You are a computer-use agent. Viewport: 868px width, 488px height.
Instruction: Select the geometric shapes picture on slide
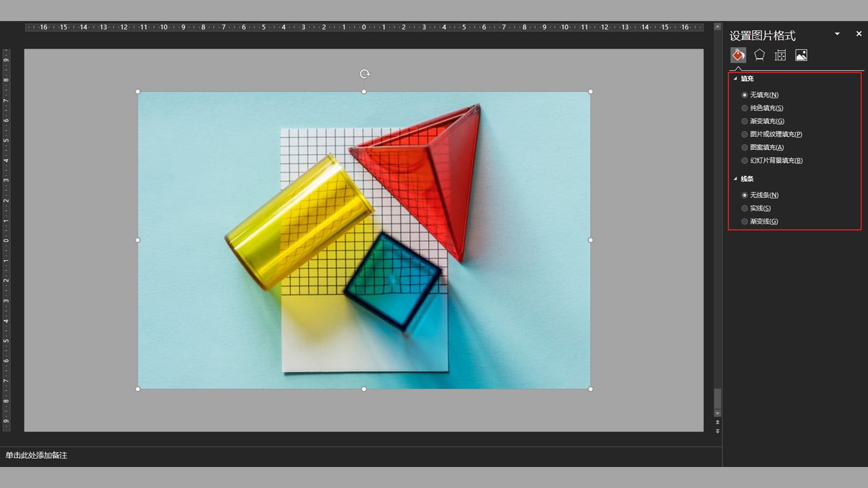364,240
